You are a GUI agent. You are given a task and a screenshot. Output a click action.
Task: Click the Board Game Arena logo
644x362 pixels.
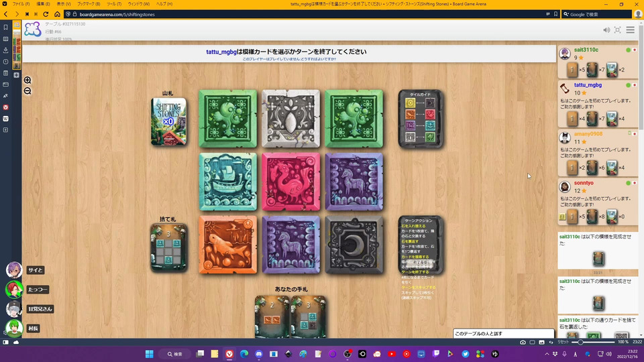[x=33, y=29]
